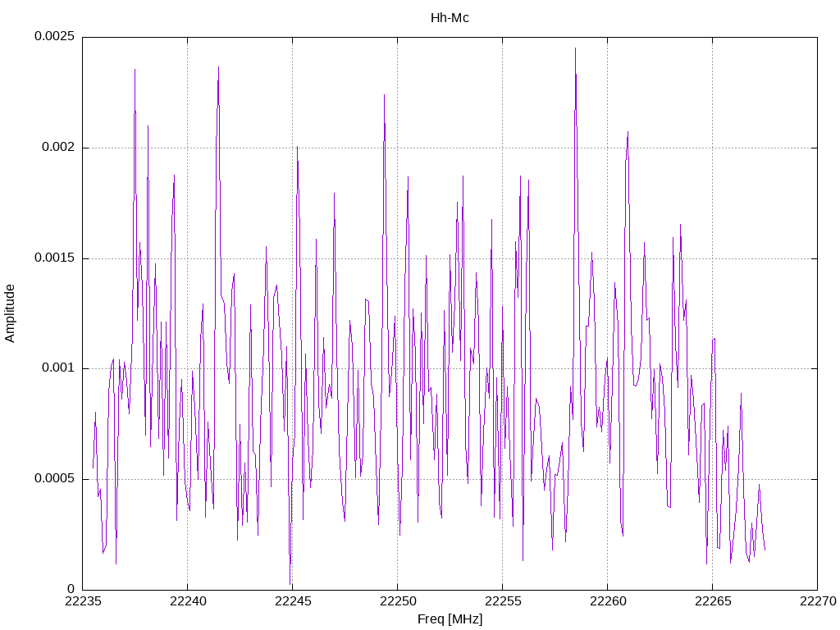The width and height of the screenshot is (840, 630).
Task: Click y-axis tick value 0.0025
Action: [x=54, y=36]
